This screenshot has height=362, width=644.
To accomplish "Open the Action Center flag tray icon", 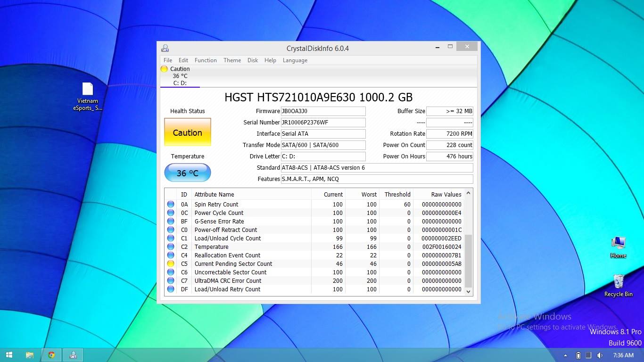I will click(588, 355).
